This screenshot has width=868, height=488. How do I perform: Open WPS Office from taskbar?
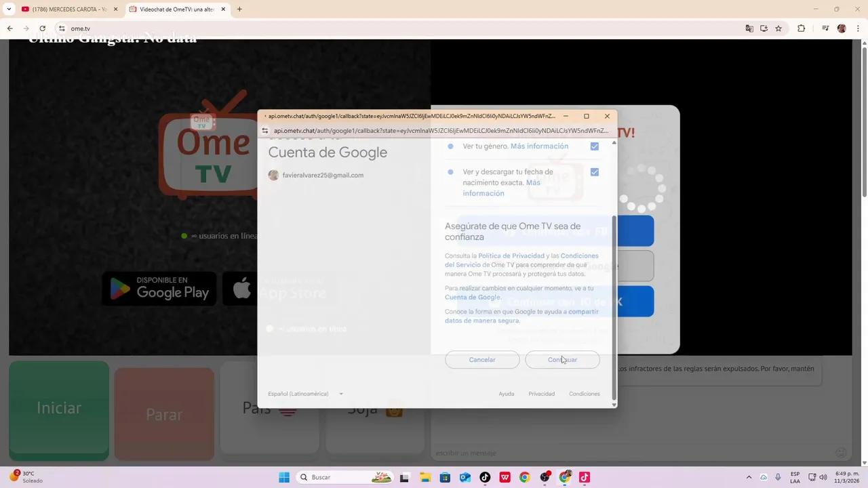click(x=505, y=477)
